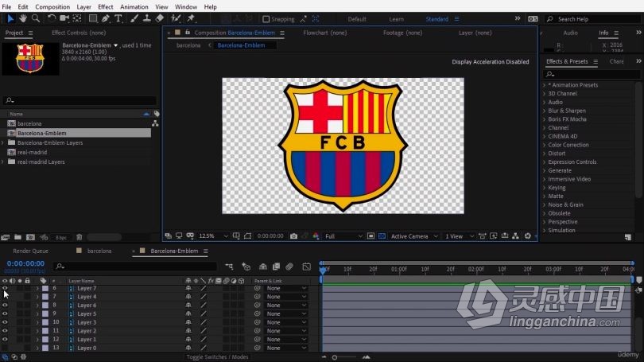Click the hide shy layers icon in timeline

263,267
